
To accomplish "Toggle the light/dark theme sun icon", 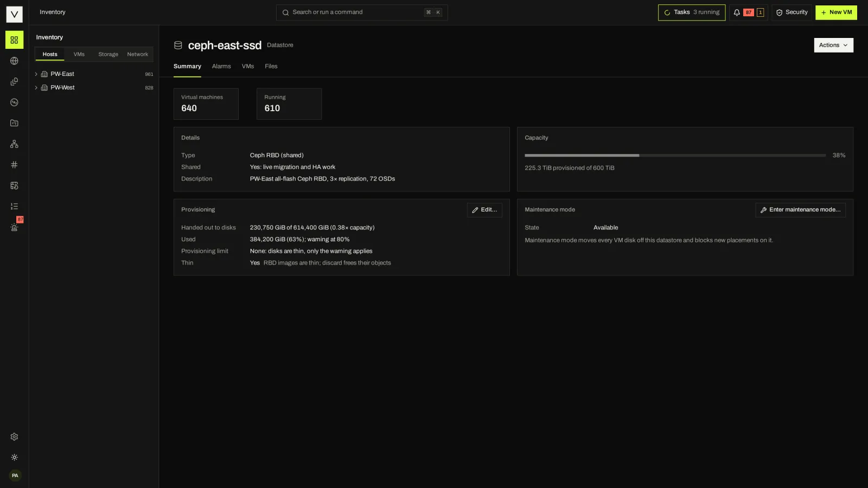I will (x=14, y=458).
